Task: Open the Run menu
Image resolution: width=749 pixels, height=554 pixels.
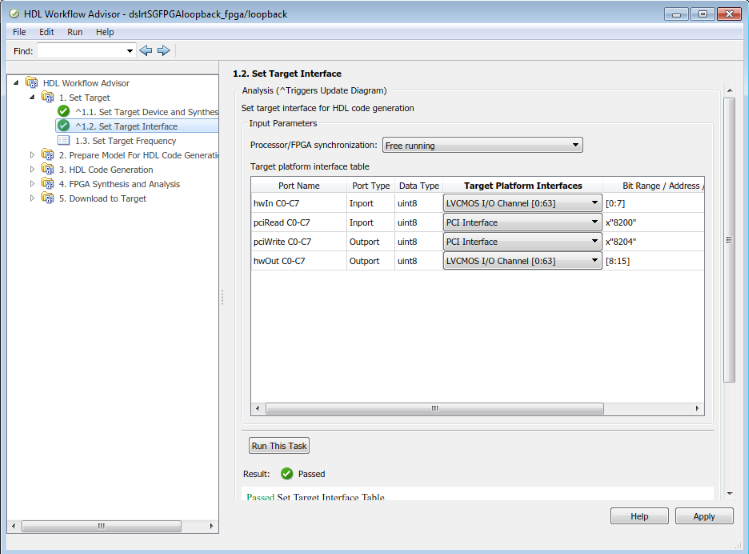Action: [x=75, y=32]
